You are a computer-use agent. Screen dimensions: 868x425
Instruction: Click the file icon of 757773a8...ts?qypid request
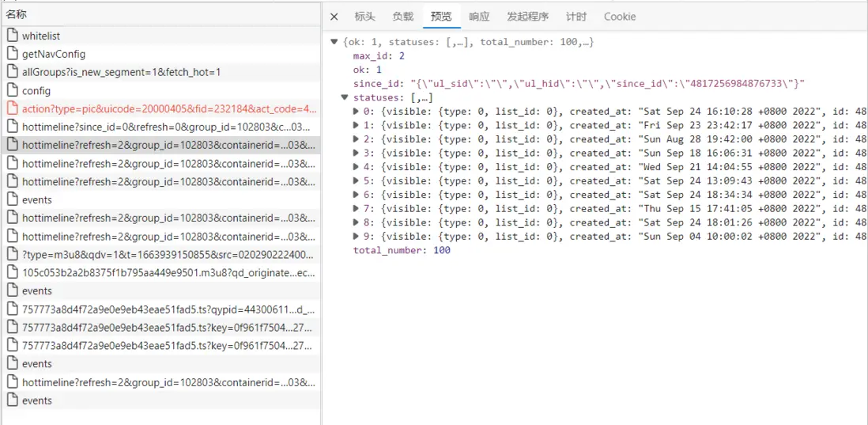coord(12,309)
